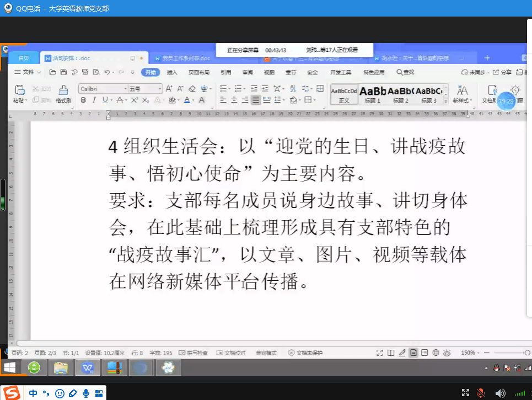Toggle underline formatting

tap(105, 100)
